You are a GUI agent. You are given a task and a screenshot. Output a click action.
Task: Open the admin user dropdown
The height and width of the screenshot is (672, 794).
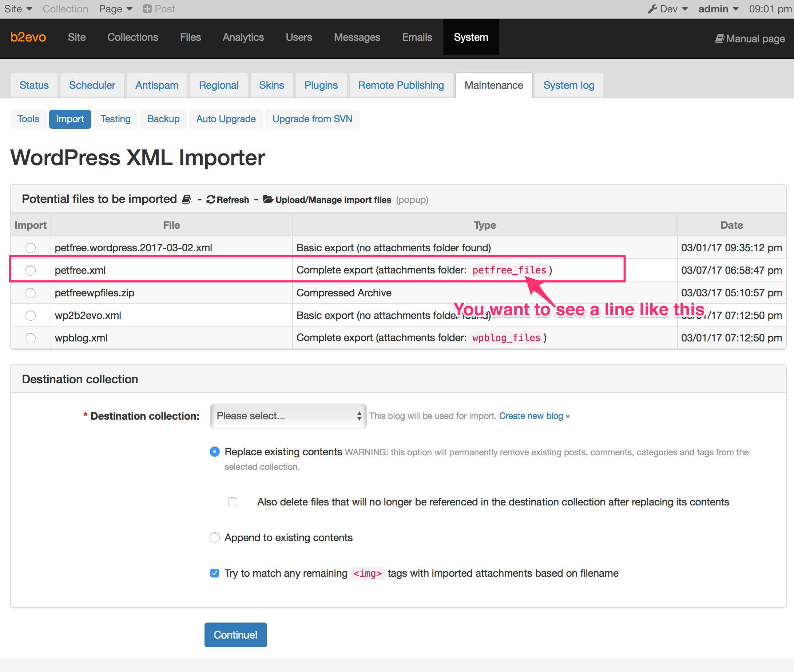tap(719, 9)
